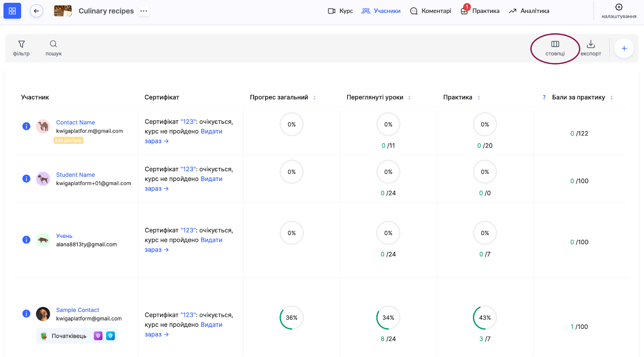Sort by Бали за практику column
This screenshot has width=644, height=357.
pos(611,98)
